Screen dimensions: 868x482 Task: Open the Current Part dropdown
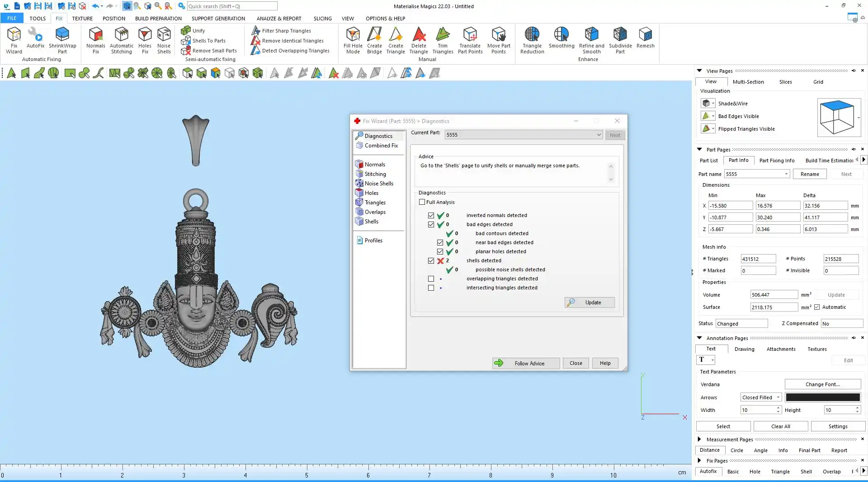599,135
